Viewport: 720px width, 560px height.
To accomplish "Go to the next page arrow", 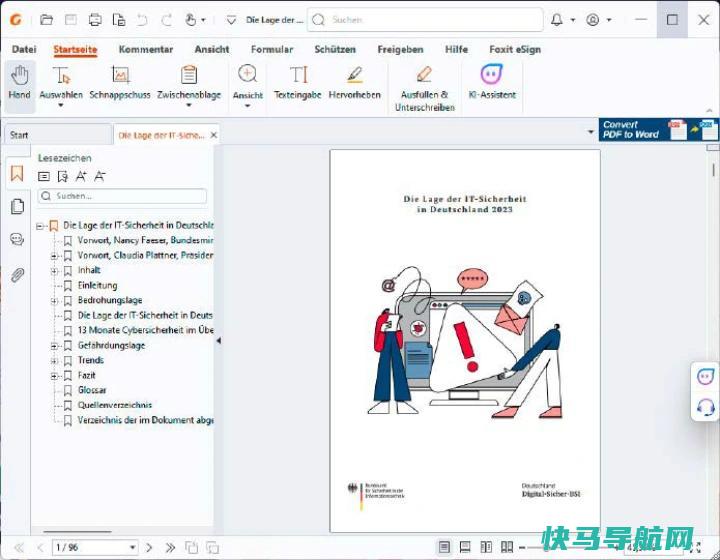I will point(149,547).
